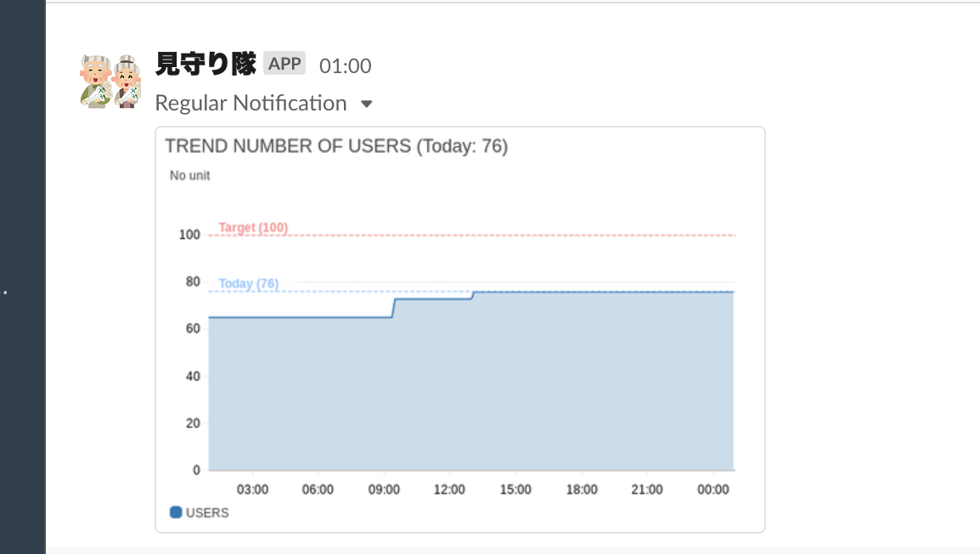Click the 03:00 time axis label
Image resolution: width=980 pixels, height=554 pixels.
(x=252, y=489)
